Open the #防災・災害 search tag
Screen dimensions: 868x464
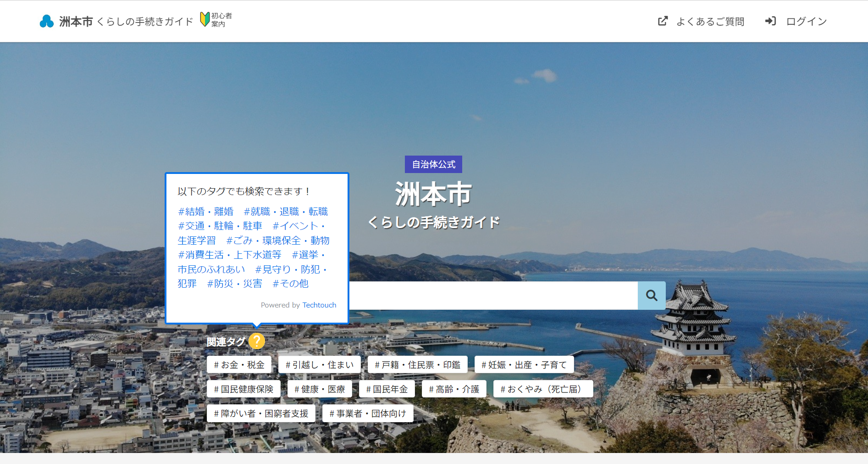tap(235, 284)
